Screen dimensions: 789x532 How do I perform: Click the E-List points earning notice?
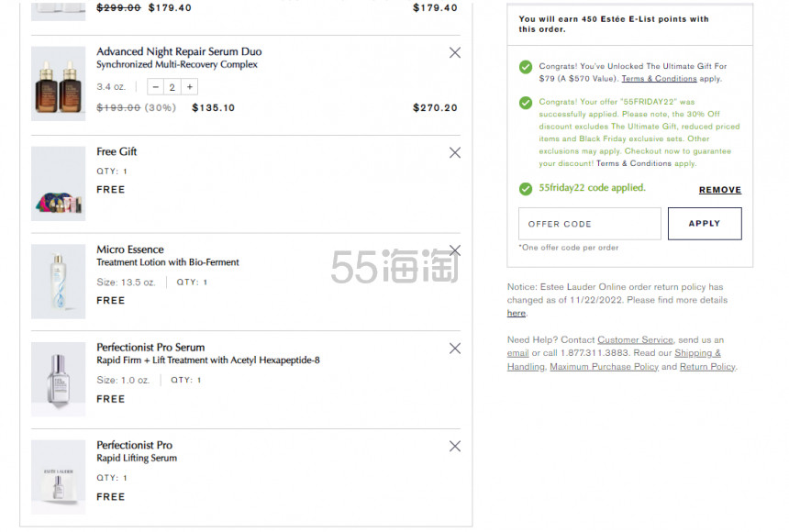(614, 24)
